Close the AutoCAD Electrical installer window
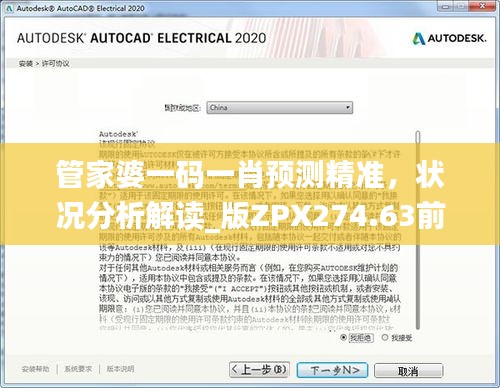The width and height of the screenshot is (500, 388). point(483,7)
